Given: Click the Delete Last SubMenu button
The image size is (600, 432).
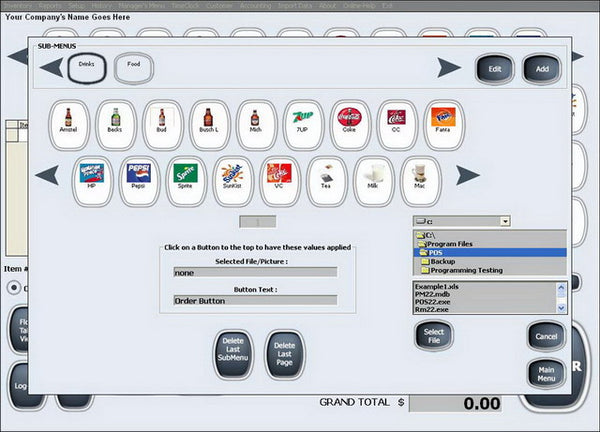Looking at the screenshot, I should 233,355.
